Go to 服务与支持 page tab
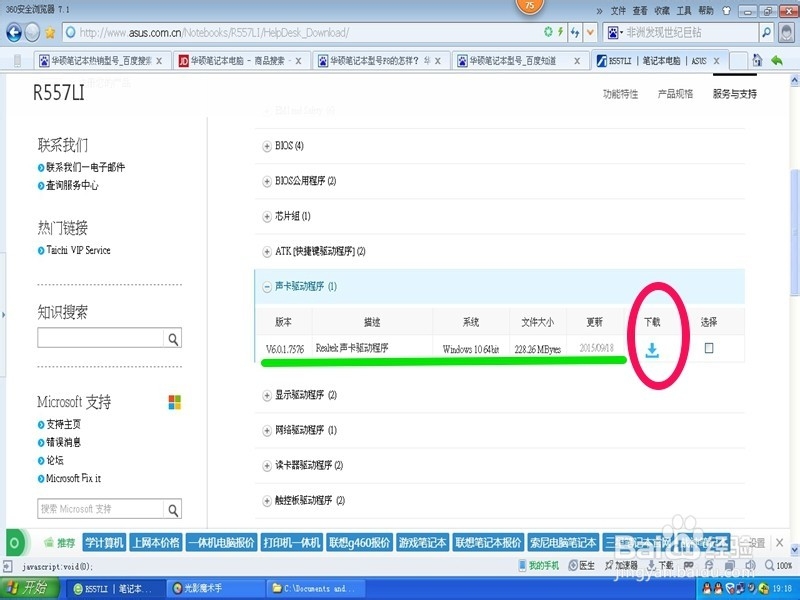800x600 pixels. pyautogui.click(x=735, y=94)
